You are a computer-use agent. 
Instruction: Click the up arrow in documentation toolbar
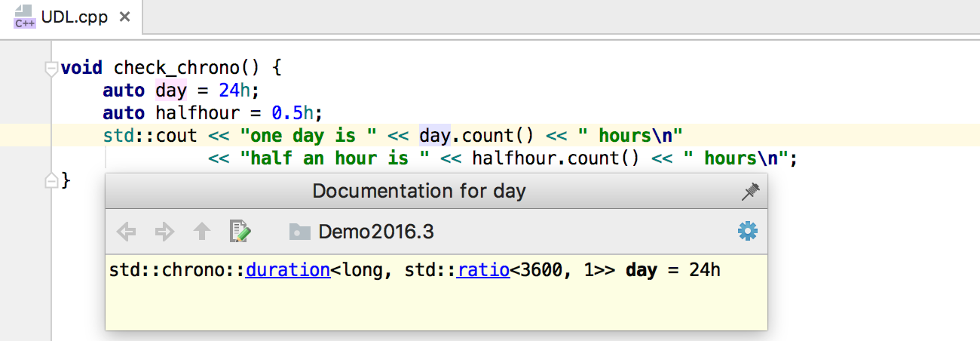click(x=202, y=232)
